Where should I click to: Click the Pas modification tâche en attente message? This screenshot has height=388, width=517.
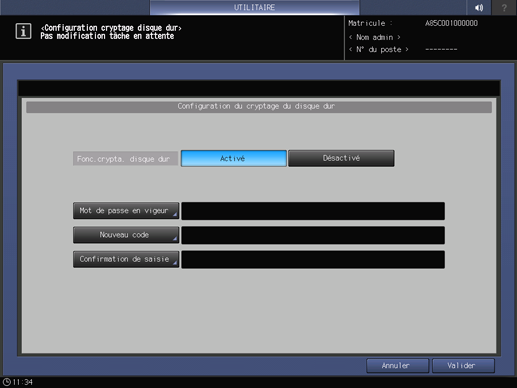[107, 36]
